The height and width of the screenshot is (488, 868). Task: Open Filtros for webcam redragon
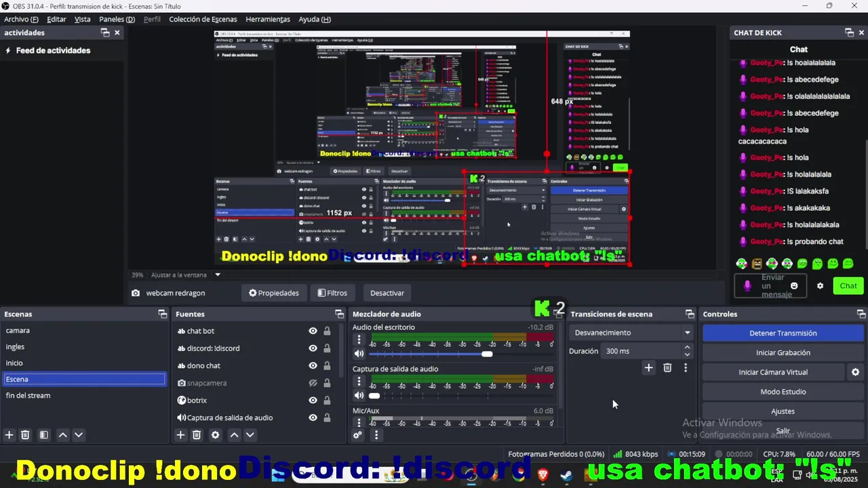(x=332, y=293)
